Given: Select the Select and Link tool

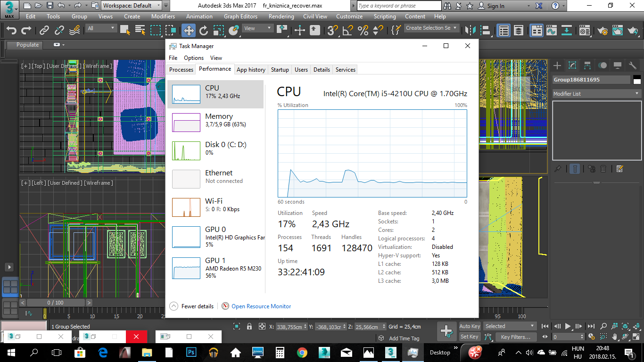Looking at the screenshot, I should (44, 31).
